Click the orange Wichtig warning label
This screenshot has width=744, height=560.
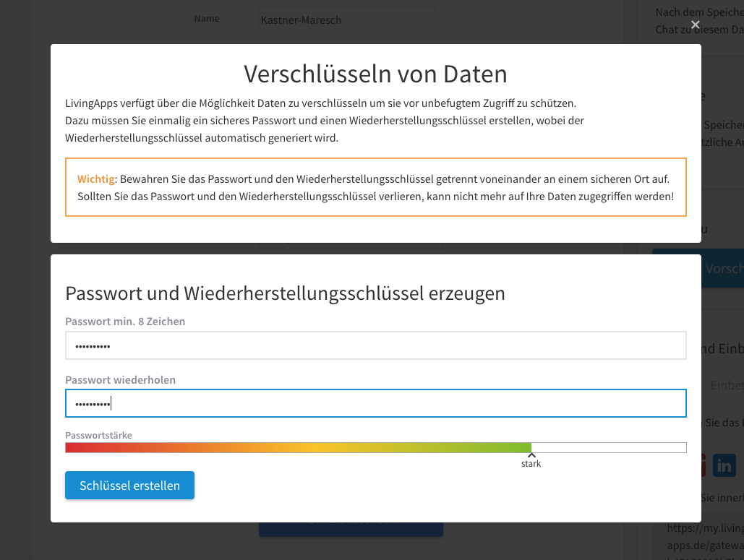(96, 179)
